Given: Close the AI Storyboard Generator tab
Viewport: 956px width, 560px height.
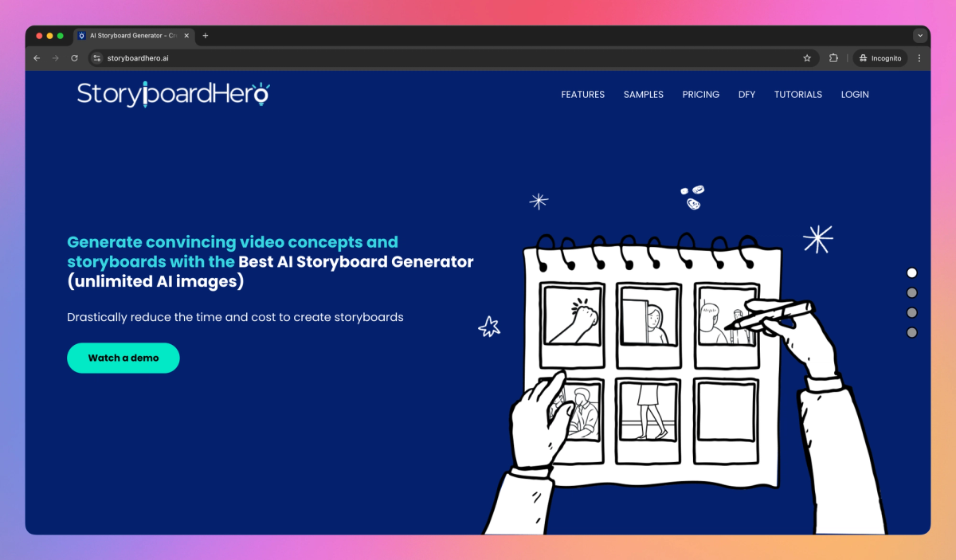Looking at the screenshot, I should (x=186, y=36).
